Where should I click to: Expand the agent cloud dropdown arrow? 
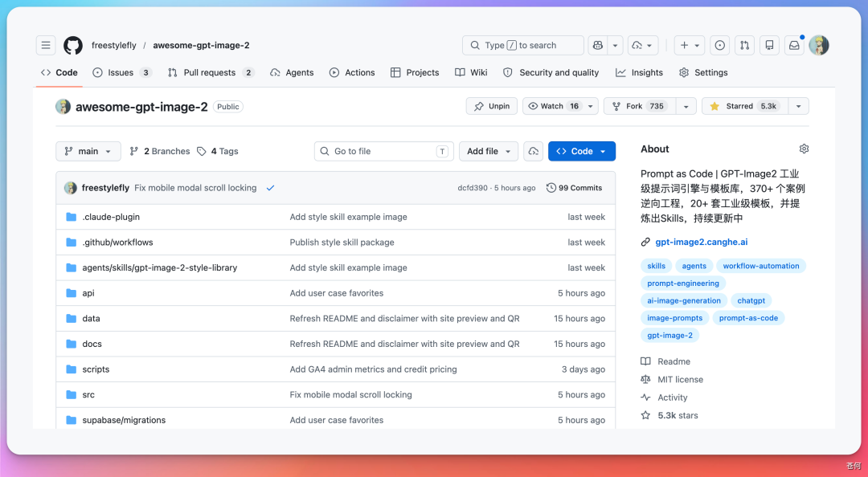pos(649,46)
